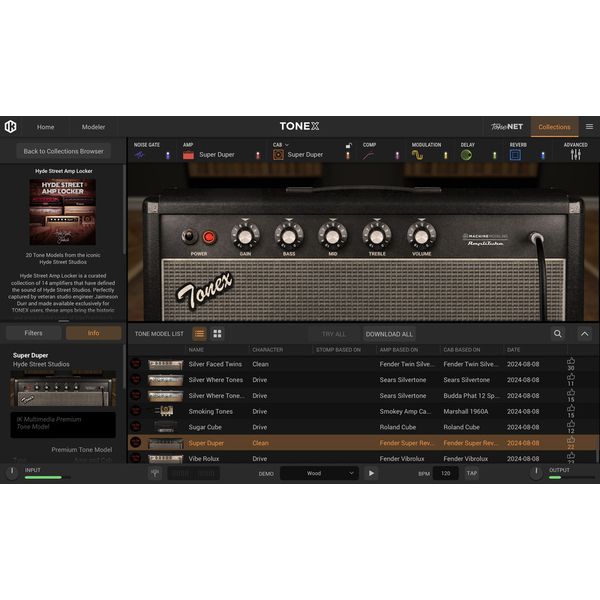Select the Vibe Rolux tone model row

point(362,458)
